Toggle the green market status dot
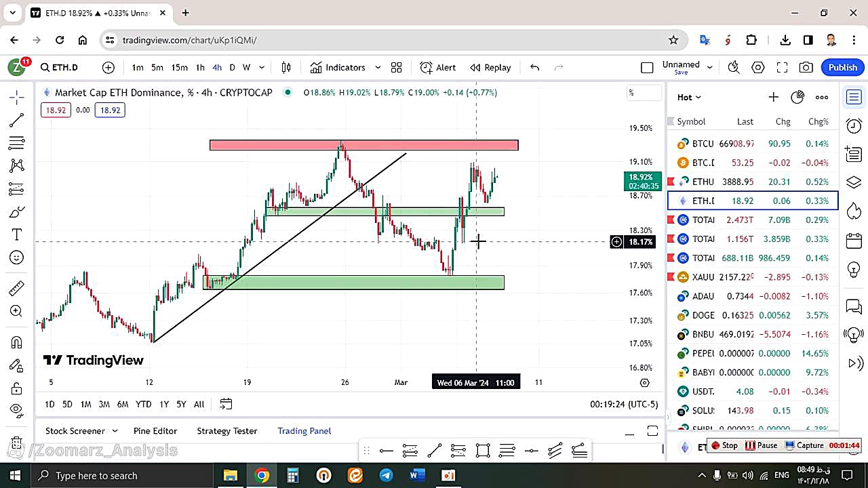The width and height of the screenshot is (868, 488). 288,92
